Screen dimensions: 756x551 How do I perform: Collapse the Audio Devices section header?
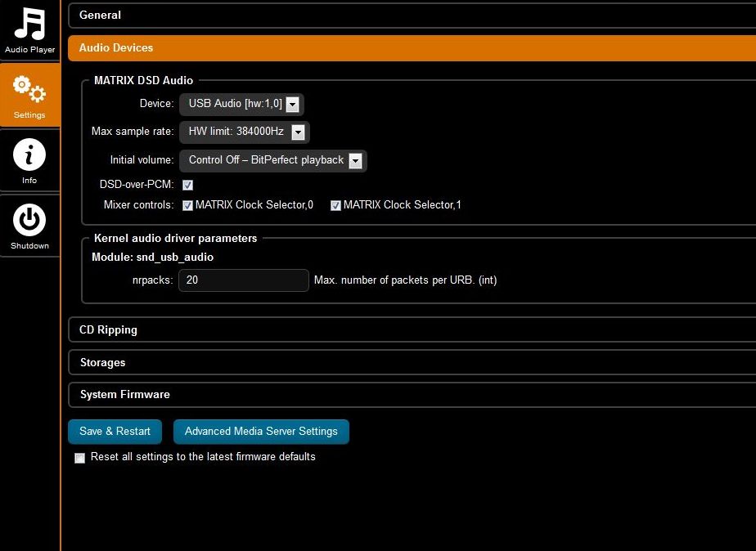click(x=412, y=47)
